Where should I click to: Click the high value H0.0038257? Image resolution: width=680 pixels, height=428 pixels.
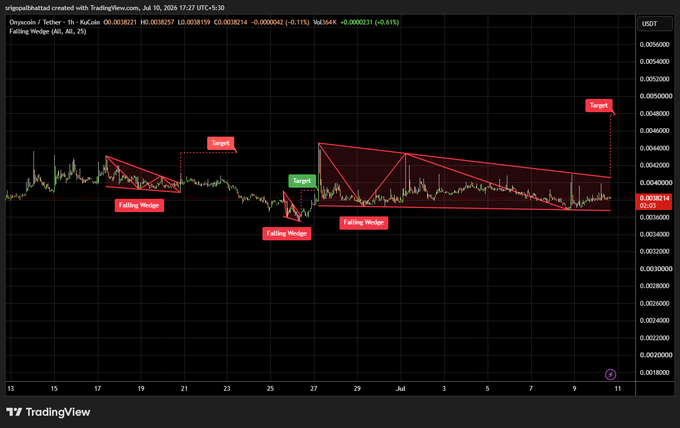tap(157, 22)
